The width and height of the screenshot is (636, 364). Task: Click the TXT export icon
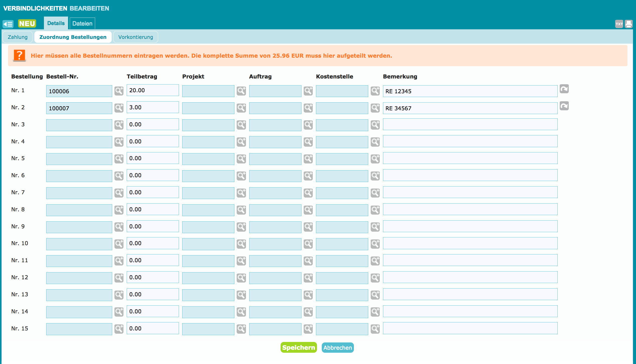point(619,24)
